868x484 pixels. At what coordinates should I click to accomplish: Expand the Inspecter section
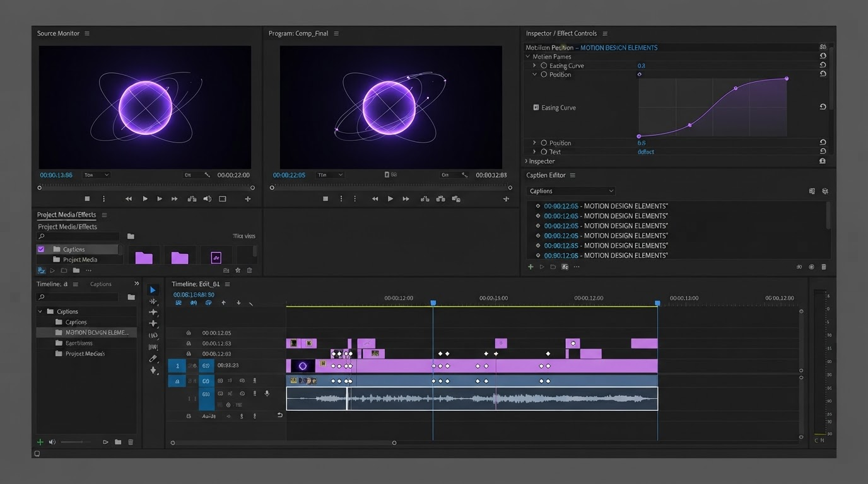[x=527, y=161]
